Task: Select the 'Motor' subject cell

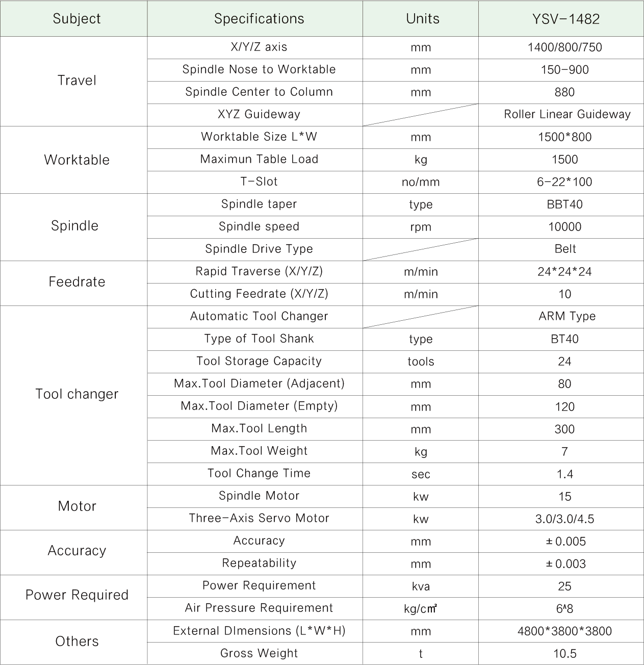Action: pyautogui.click(x=74, y=507)
